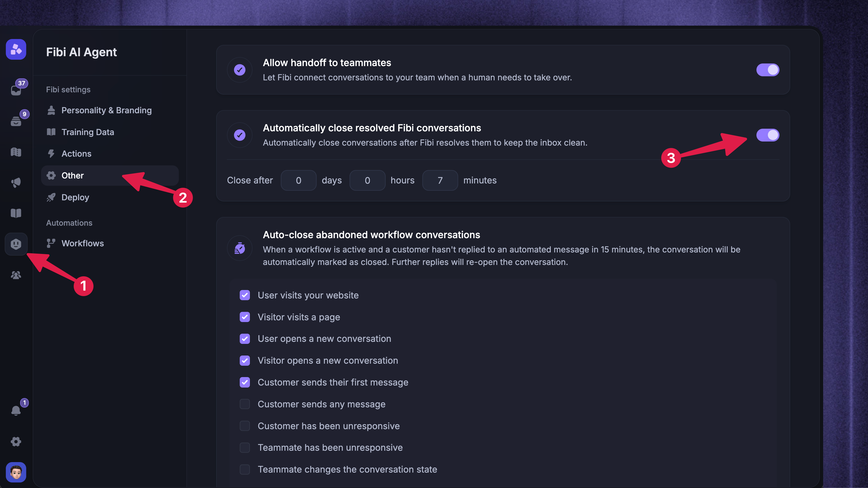Image resolution: width=868 pixels, height=488 pixels.
Task: Open the settings gear in left rail
Action: (16, 441)
